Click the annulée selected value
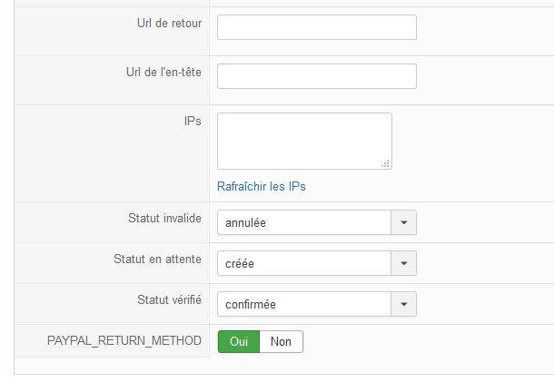This screenshot has width=554, height=392. tap(245, 223)
